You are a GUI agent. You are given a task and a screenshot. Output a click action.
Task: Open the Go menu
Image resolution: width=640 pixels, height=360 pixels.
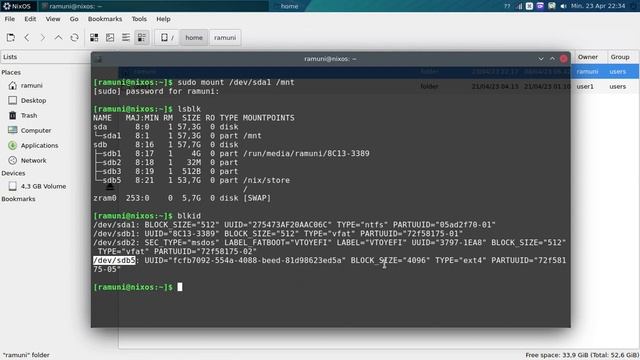[x=74, y=19]
